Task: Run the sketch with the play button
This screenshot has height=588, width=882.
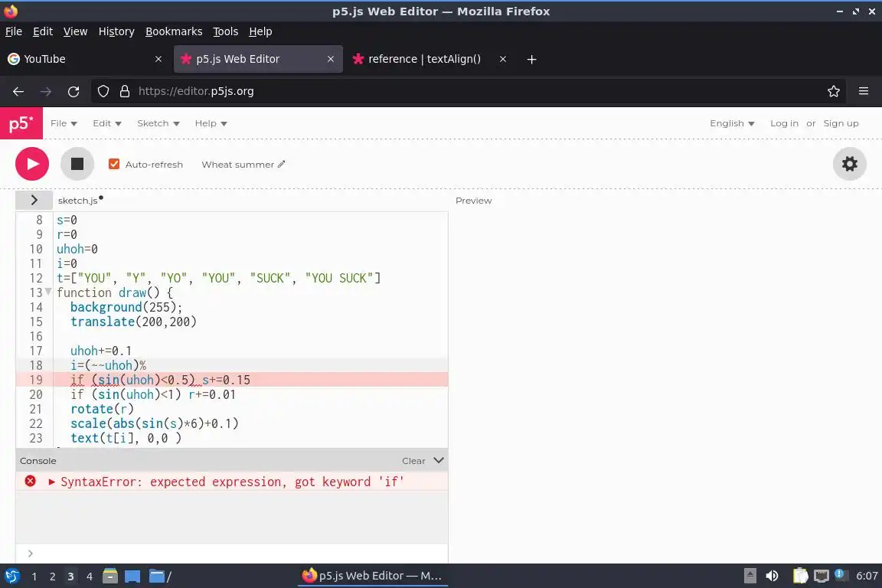Action: pos(32,164)
